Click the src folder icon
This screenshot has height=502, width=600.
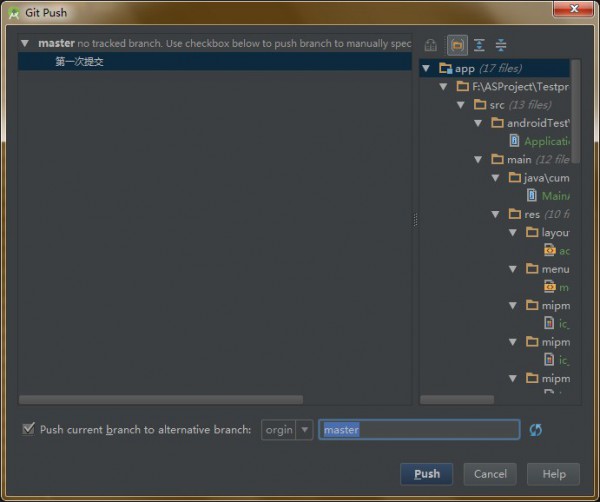(480, 104)
